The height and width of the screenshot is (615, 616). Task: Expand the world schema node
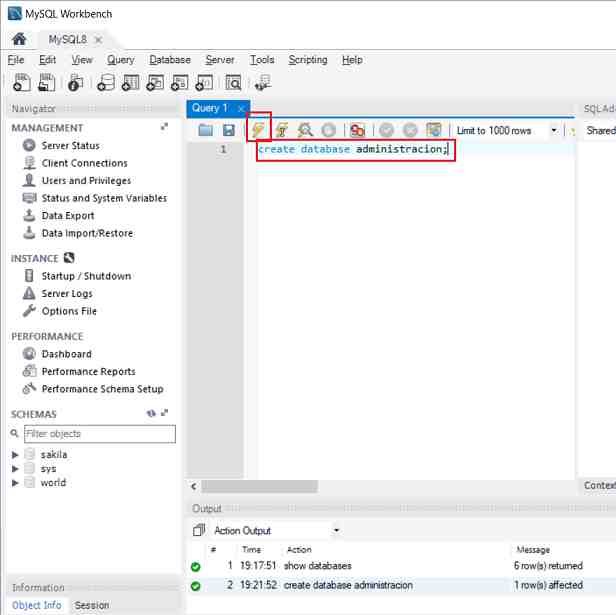(15, 483)
